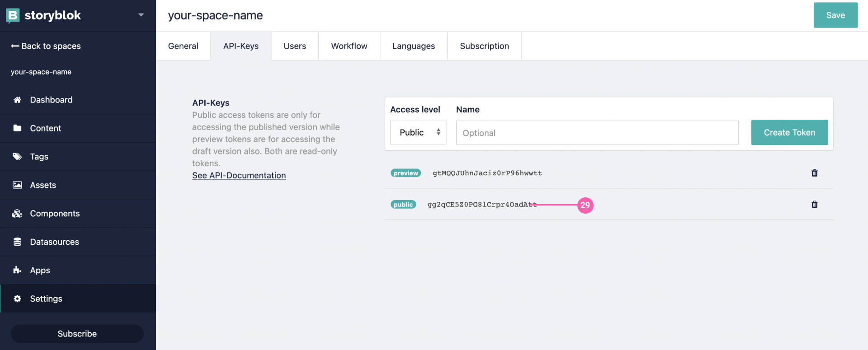The image size is (868, 350).
Task: Select preview token gtMQQJUhnJaciz0rP96hwwtt text
Action: click(487, 173)
